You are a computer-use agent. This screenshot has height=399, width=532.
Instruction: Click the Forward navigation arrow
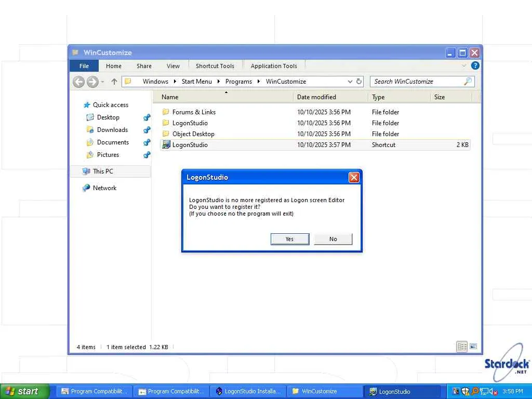[x=92, y=82]
